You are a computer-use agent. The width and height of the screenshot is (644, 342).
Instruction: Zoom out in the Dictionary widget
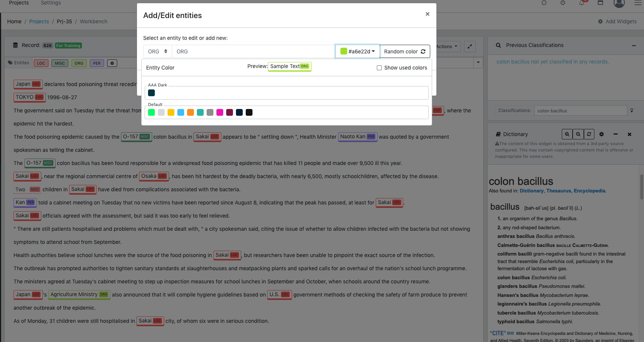[x=578, y=134]
